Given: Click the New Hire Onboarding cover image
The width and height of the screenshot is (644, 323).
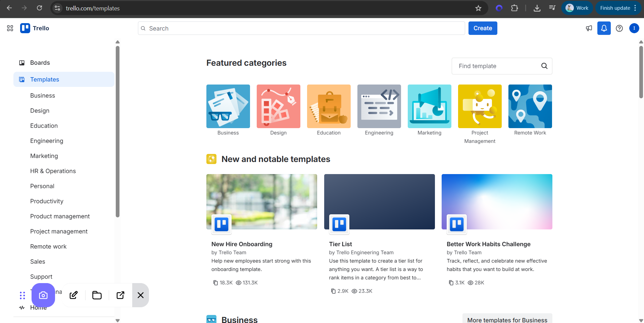Looking at the screenshot, I should 262,202.
